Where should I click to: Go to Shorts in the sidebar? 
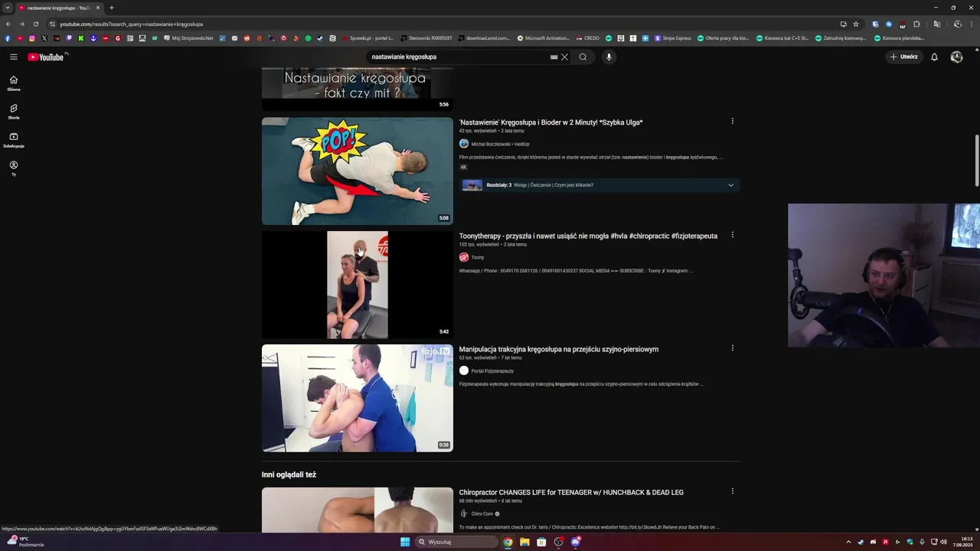pos(14,112)
